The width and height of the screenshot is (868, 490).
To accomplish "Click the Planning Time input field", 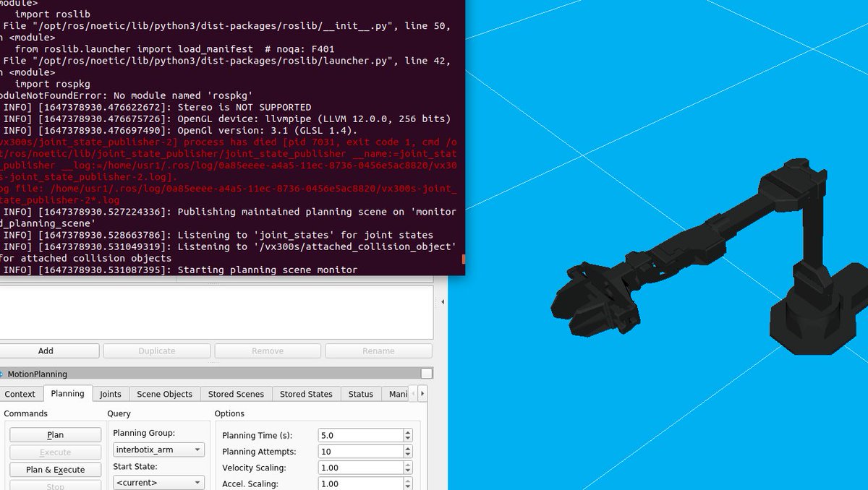I will [360, 436].
